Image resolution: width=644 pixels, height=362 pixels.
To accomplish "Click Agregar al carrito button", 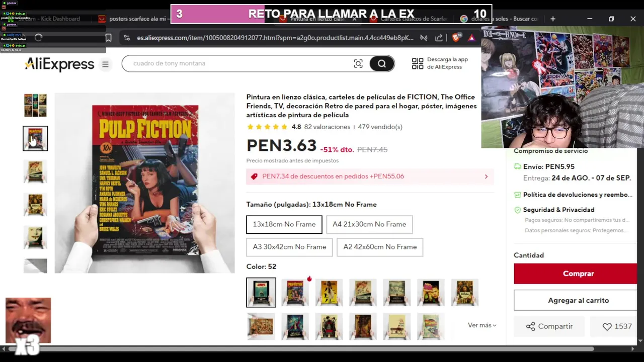I will pos(575,300).
